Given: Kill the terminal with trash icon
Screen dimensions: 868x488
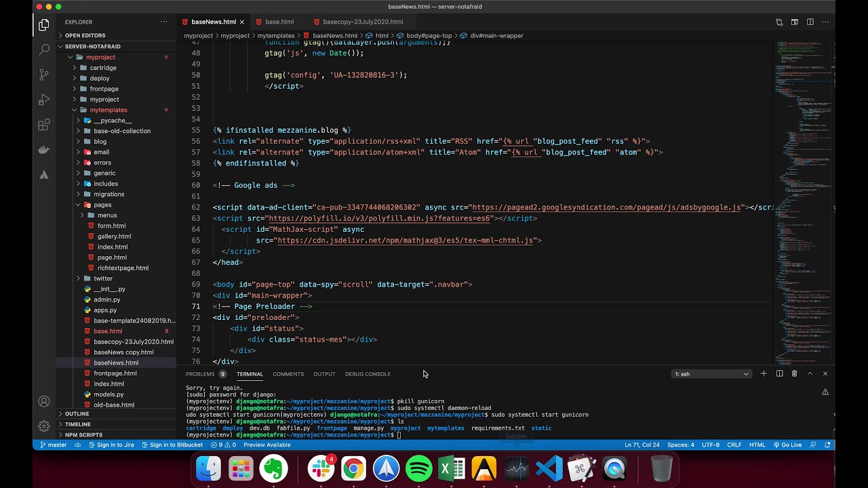Looking at the screenshot, I should (x=794, y=373).
